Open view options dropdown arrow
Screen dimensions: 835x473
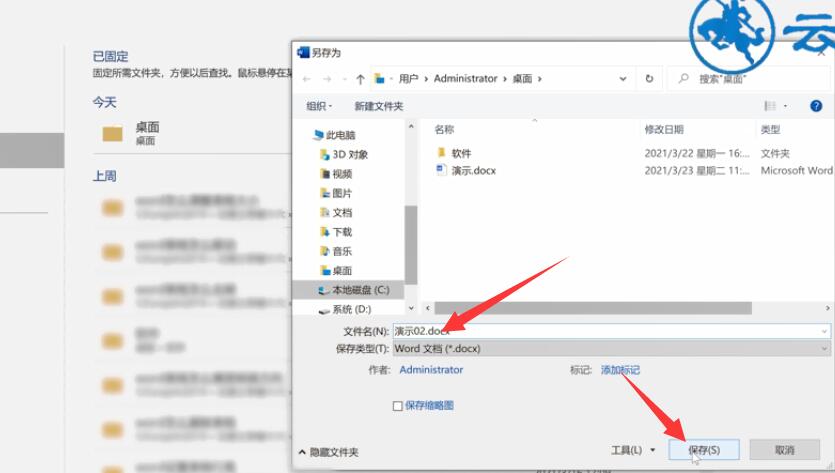pyautogui.click(x=785, y=106)
